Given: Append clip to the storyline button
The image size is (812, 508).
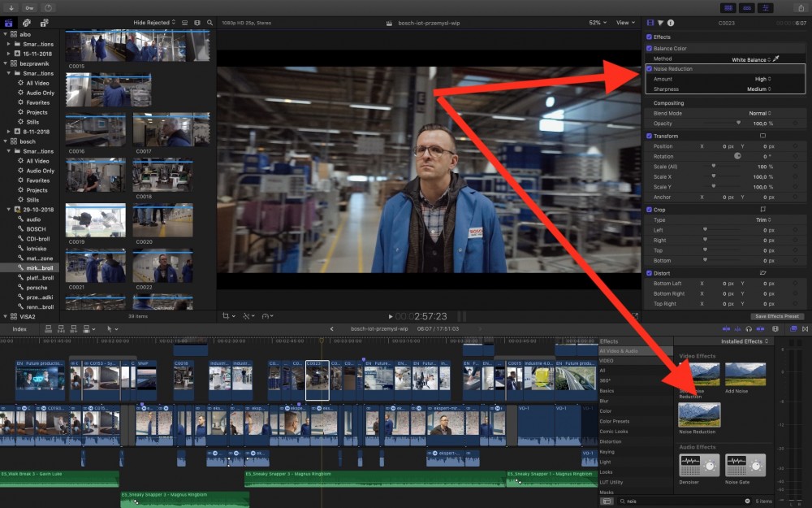Looking at the screenshot, I should [74, 329].
